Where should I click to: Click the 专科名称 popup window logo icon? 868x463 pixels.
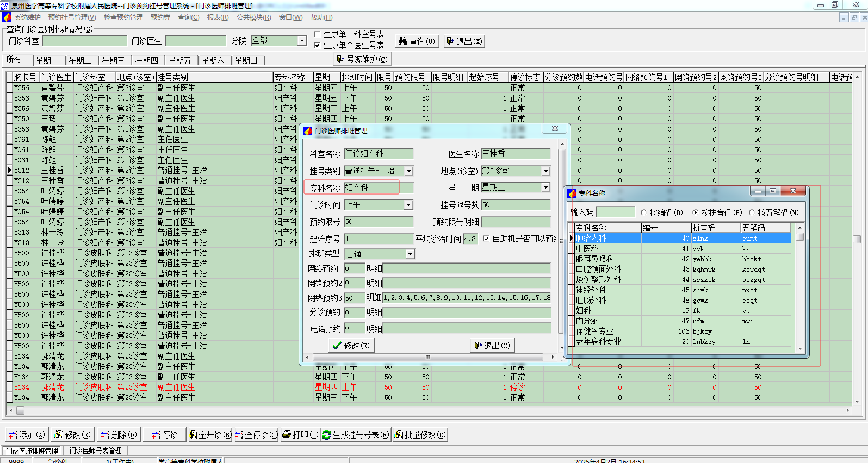(x=572, y=193)
